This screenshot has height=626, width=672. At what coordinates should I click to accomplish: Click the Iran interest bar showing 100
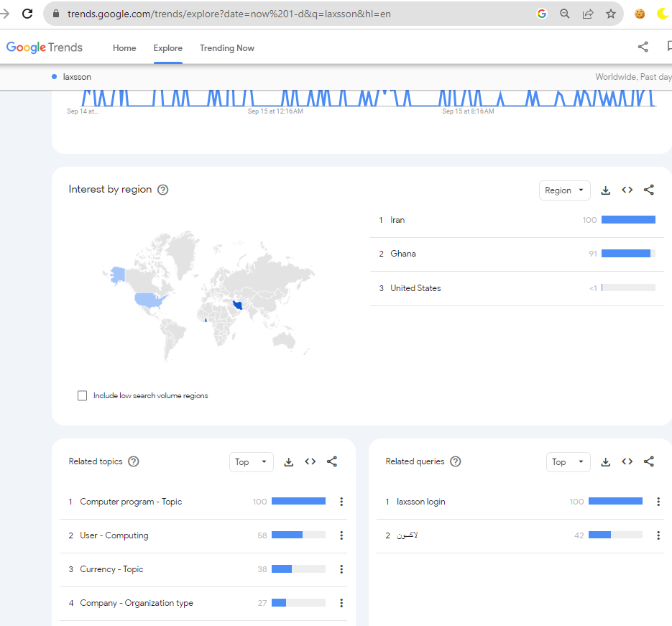tap(628, 220)
